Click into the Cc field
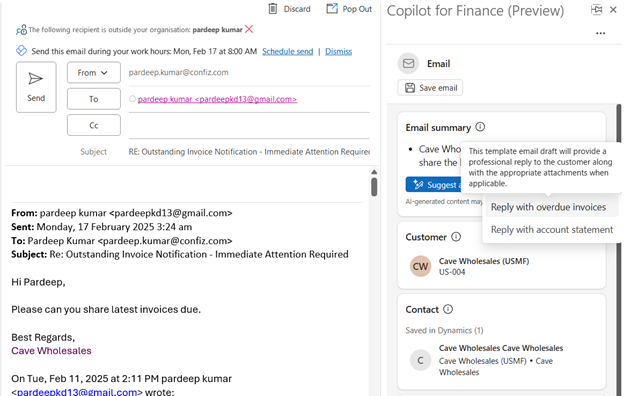624x396 pixels. [249, 125]
